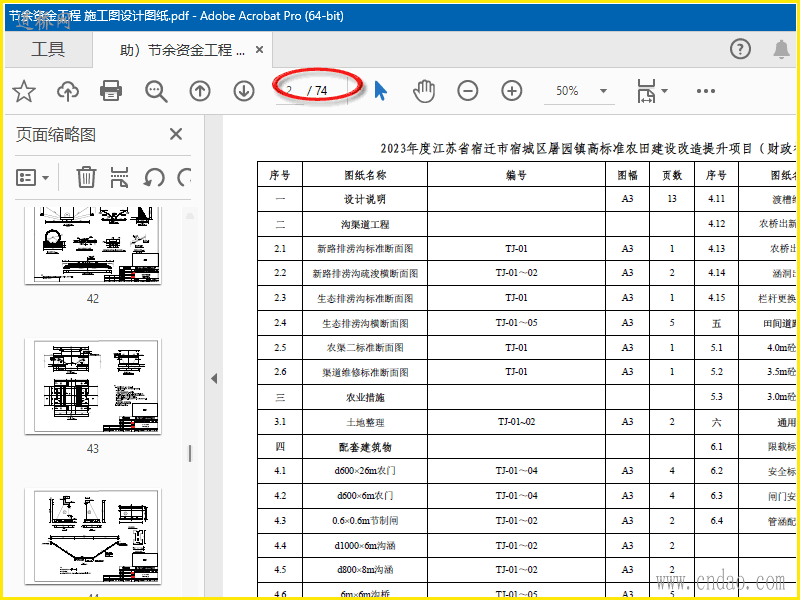Viewport: 800px width, 600px height.
Task: Click the 设计说明 table cell
Action: (x=365, y=199)
